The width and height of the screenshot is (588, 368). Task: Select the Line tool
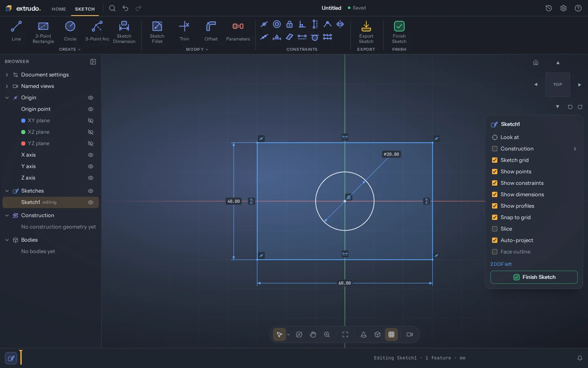coord(16,31)
